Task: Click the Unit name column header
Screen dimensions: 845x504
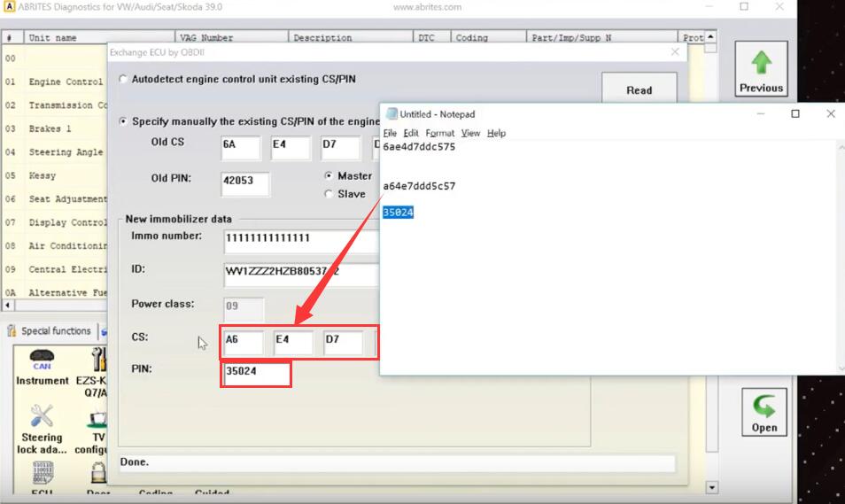Action: coord(100,37)
